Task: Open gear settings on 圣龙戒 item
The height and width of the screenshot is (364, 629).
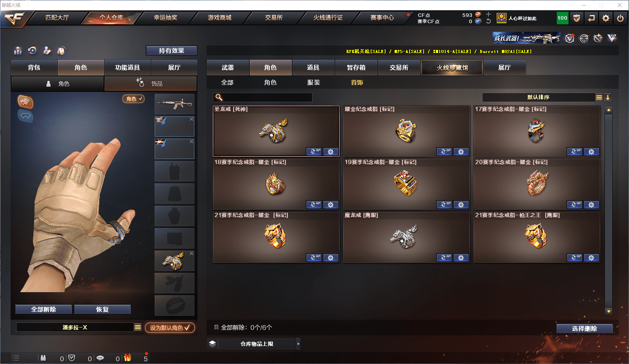Action: tap(331, 152)
